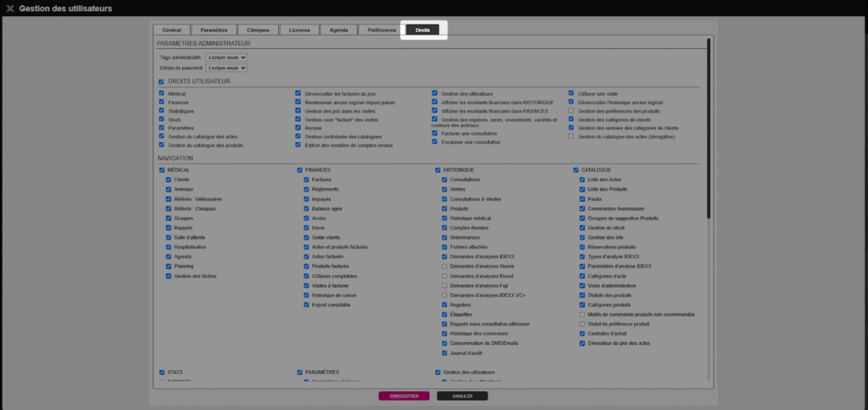This screenshot has width=868, height=410.
Task: Uncheck Clôturer une visite
Action: [571, 93]
